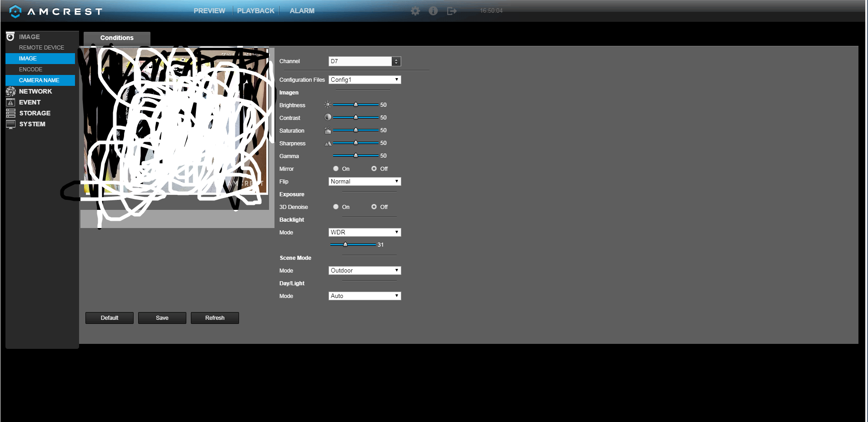The height and width of the screenshot is (422, 868).
Task: Open CAMERA NAME in sidebar
Action: (x=40, y=80)
